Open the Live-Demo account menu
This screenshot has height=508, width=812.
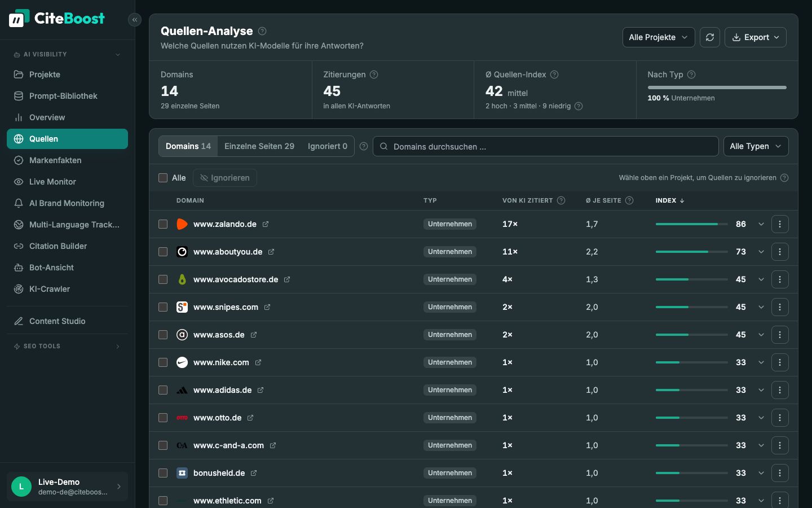tap(67, 487)
